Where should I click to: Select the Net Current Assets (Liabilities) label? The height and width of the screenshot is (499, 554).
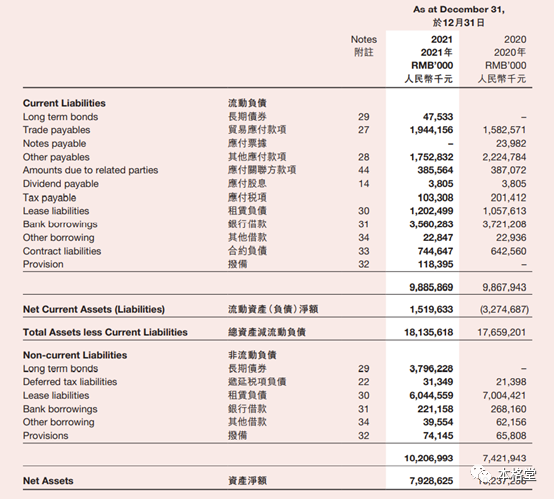(x=94, y=309)
